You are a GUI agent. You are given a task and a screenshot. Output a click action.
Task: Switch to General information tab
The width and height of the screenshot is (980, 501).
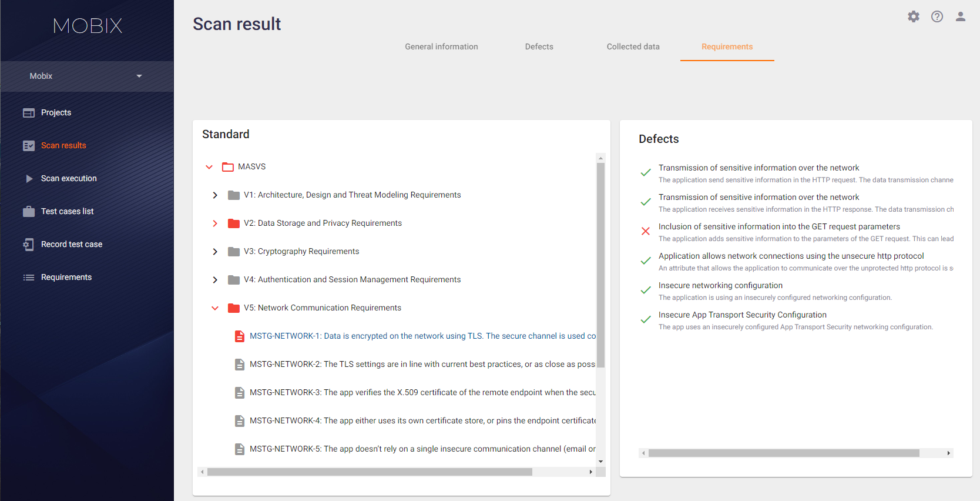pos(441,47)
